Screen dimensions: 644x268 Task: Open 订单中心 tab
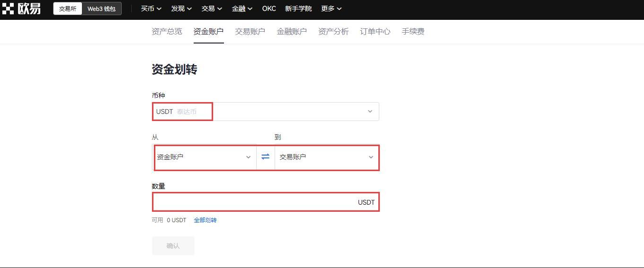tap(375, 32)
